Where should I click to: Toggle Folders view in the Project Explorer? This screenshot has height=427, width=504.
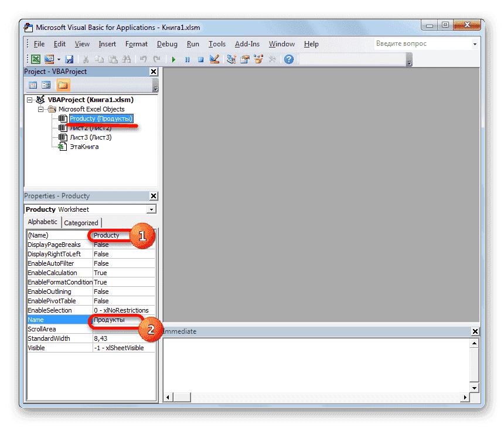pyautogui.click(x=63, y=84)
